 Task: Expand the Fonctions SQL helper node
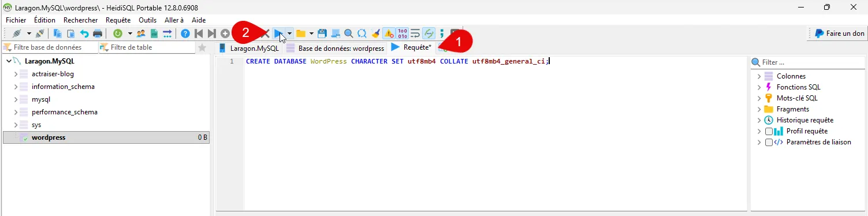click(x=759, y=87)
